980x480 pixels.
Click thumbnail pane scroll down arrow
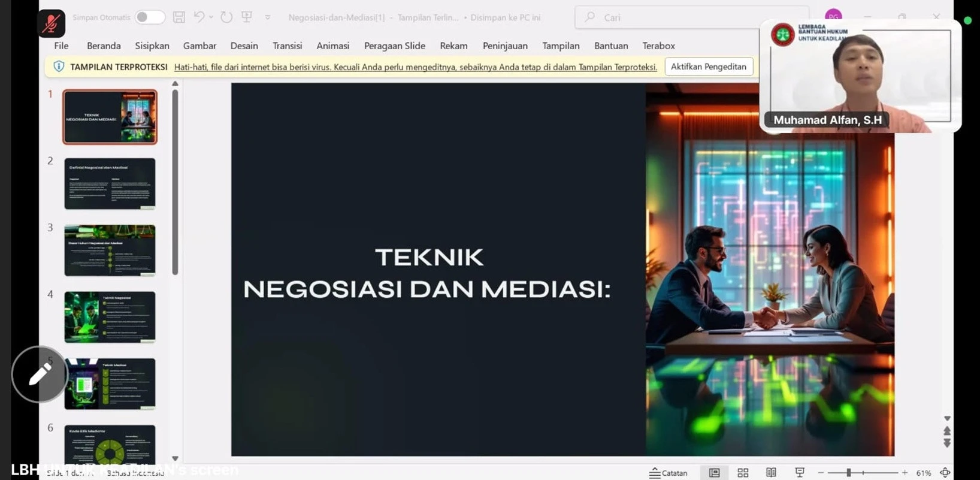175,458
